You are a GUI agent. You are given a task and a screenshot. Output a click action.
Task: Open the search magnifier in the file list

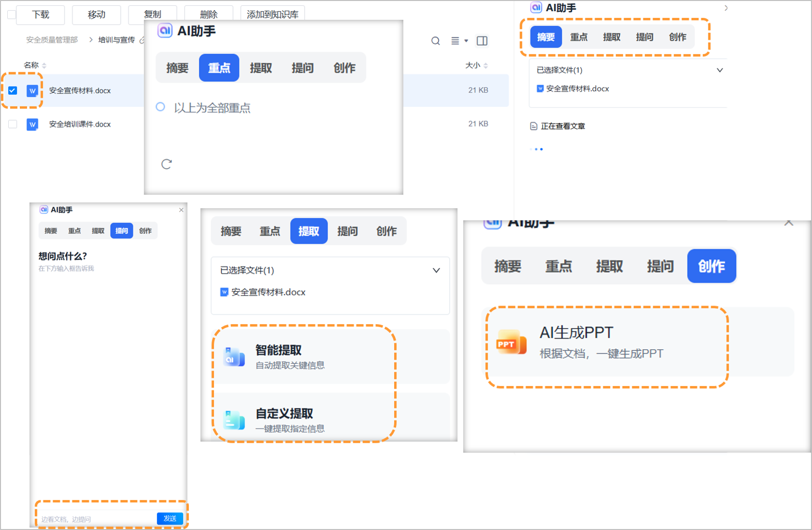tap(435, 41)
